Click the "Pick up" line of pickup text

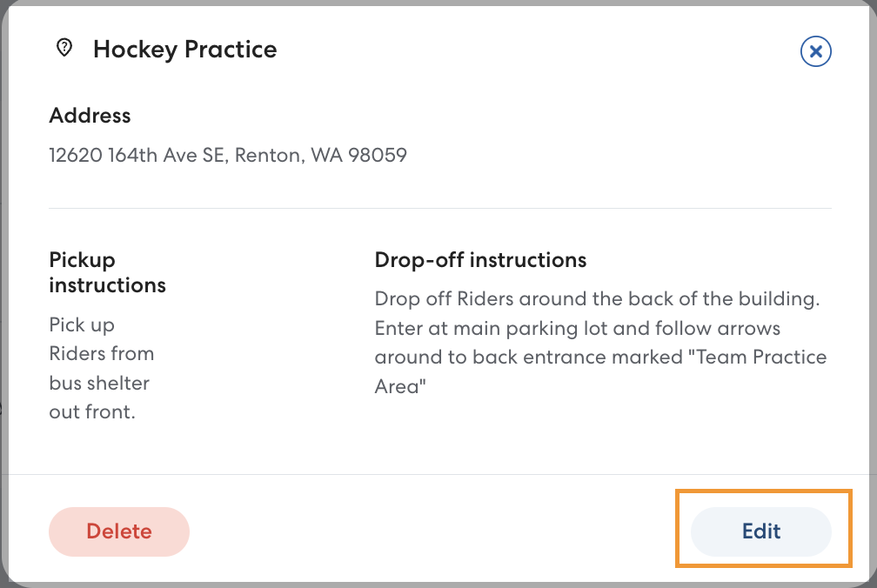(82, 324)
